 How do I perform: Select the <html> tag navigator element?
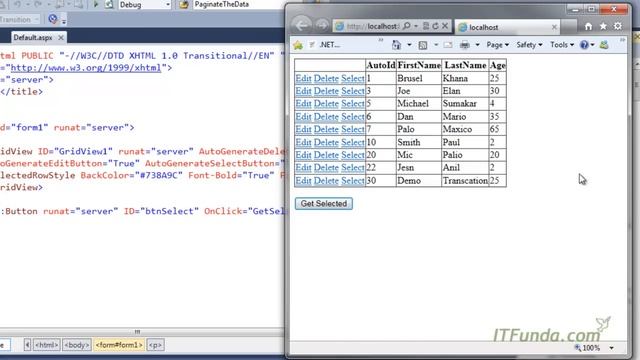(47, 345)
